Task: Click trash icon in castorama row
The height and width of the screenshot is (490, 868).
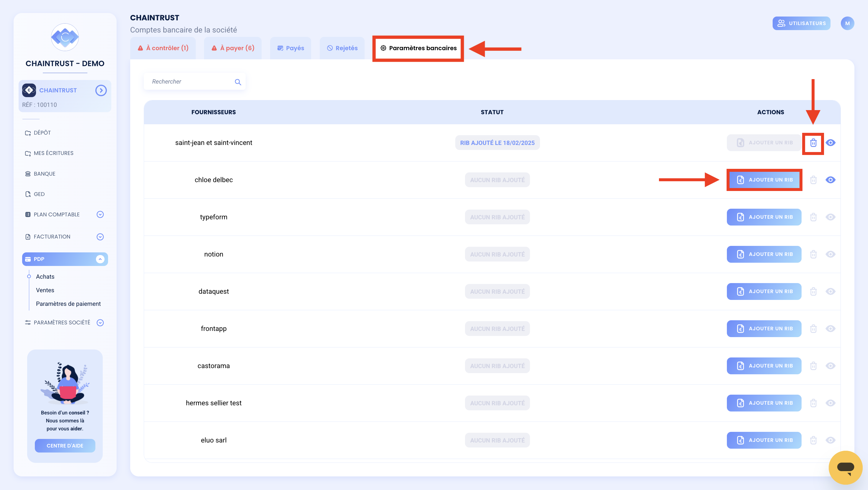Action: point(813,366)
